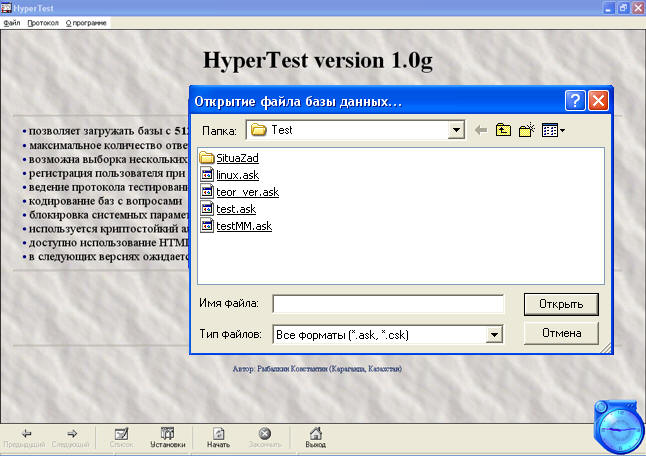This screenshot has width=646, height=456.
Task: Select the testMM.ask file
Action: pos(243,226)
